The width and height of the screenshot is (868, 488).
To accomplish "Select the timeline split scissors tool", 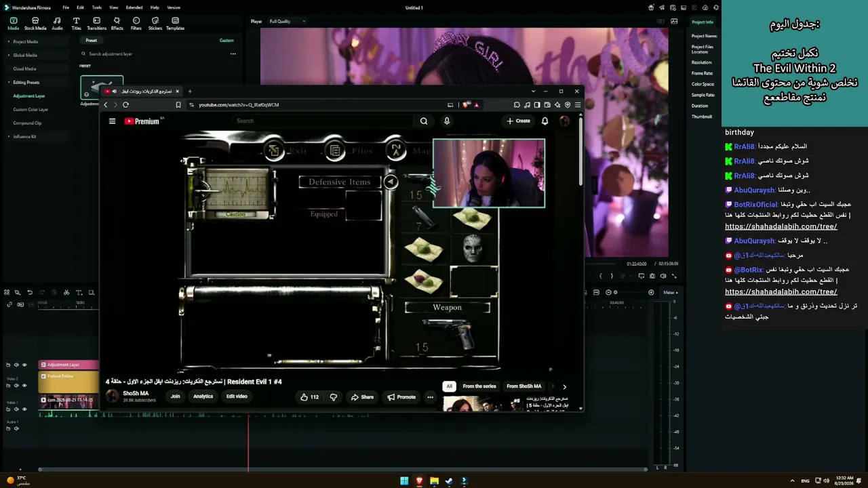I will tap(66, 293).
